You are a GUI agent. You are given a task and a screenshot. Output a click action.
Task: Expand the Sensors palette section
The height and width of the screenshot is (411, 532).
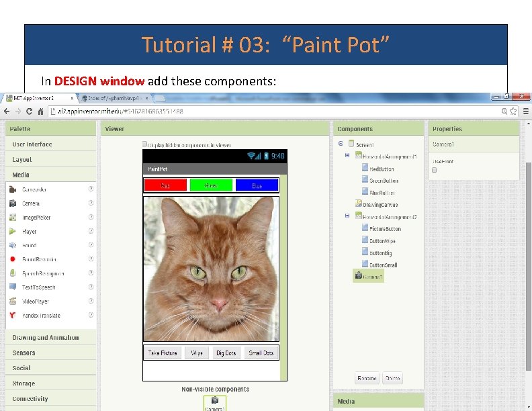(51, 353)
